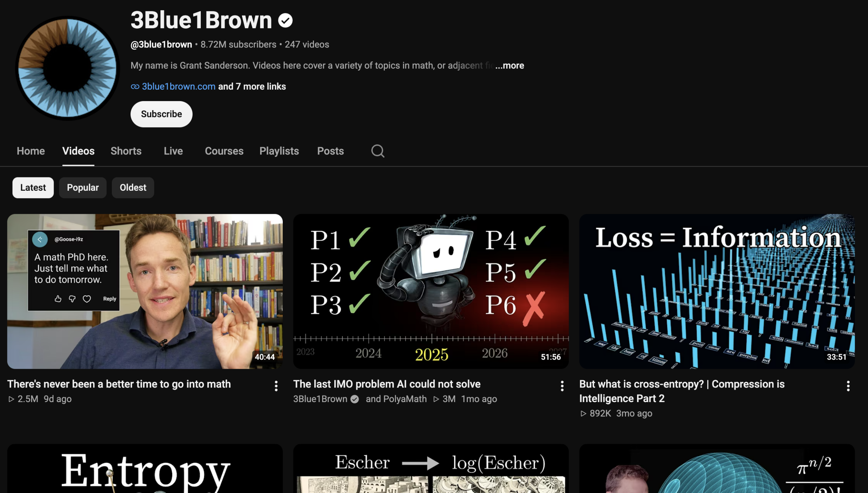Image resolution: width=868 pixels, height=493 pixels.
Task: Open the Entropy video thumbnail
Action: 145,469
